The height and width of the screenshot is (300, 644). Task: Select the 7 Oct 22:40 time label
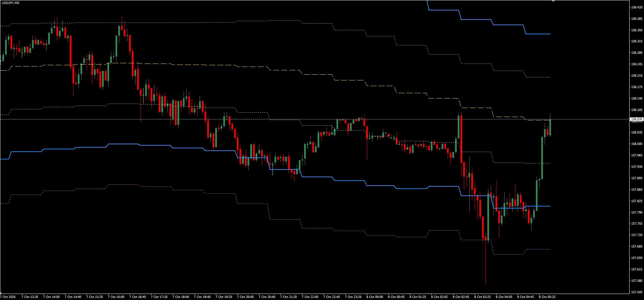pyautogui.click(x=331, y=297)
